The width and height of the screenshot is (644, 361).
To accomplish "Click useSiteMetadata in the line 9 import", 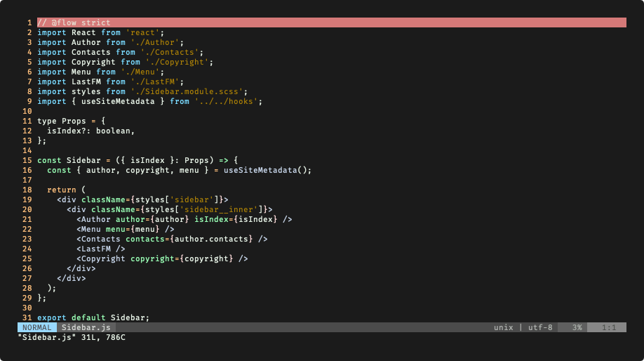I will 118,101.
